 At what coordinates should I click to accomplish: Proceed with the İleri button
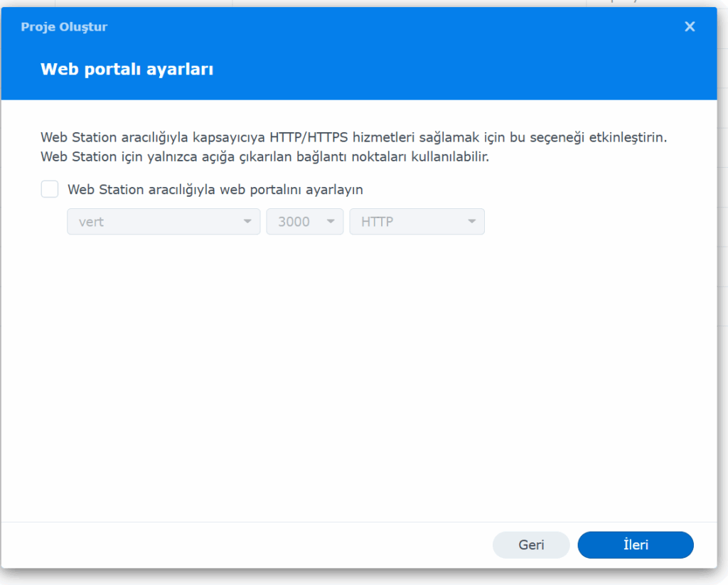pos(635,545)
